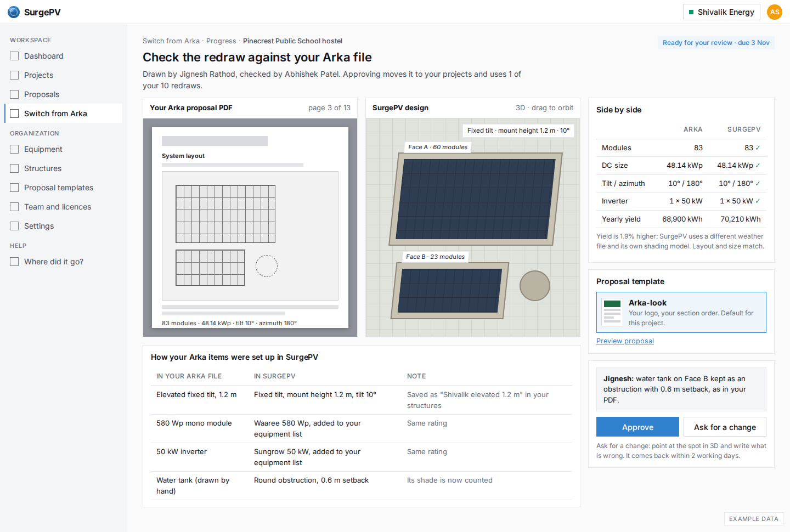Click the round water tank obstruction in 3D

coord(535,286)
